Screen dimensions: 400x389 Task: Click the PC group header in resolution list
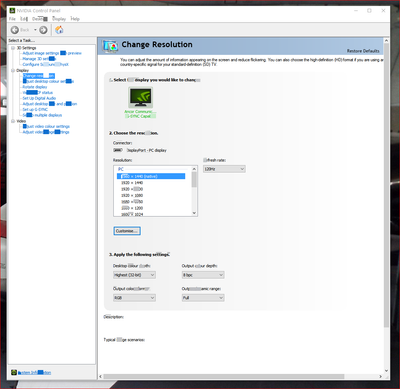tap(121, 169)
